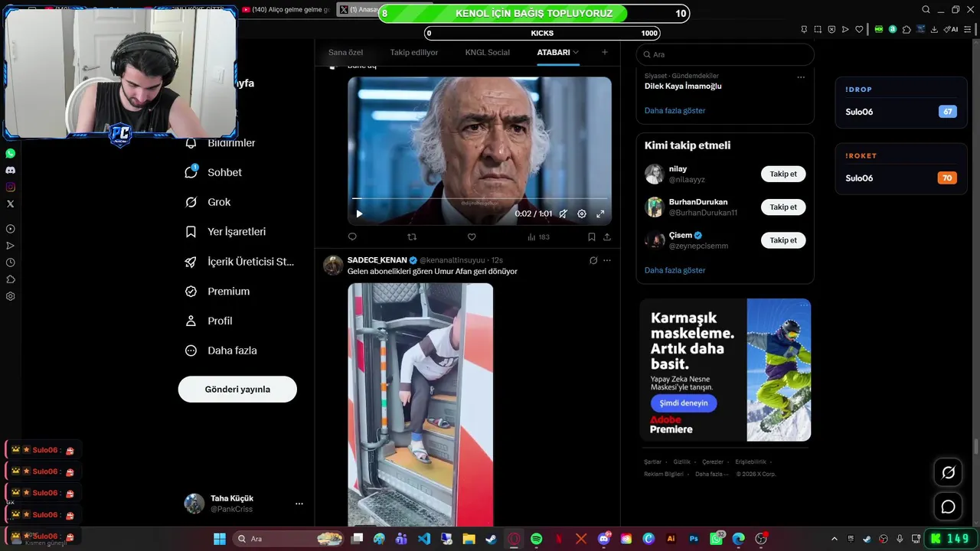The width and height of the screenshot is (980, 551).
Task: Open browser AI assistant button
Action: tap(951, 29)
